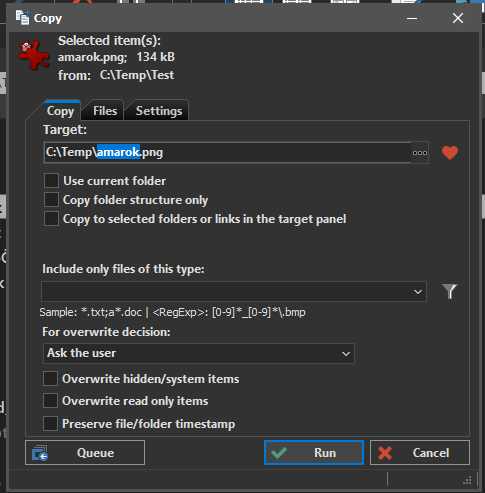
Task: Open the Ask the user overwrite dropdown
Action: 199,353
